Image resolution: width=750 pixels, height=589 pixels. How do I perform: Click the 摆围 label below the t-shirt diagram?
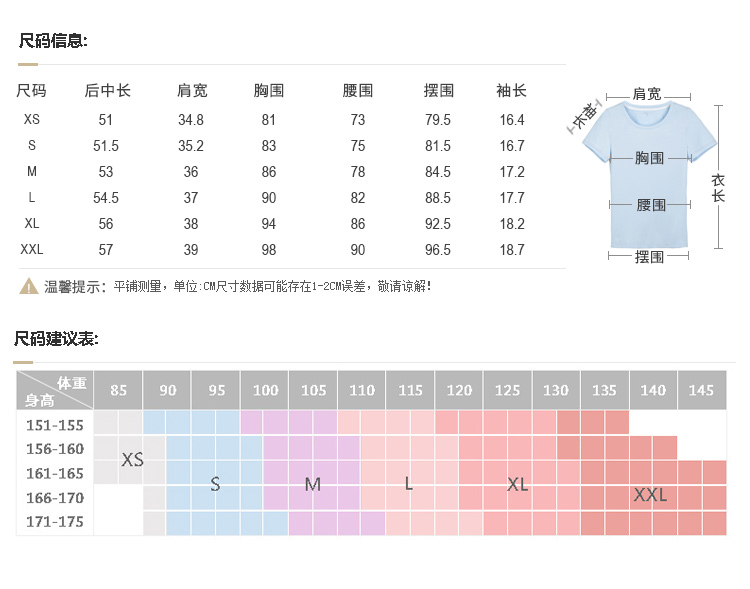coord(650,257)
